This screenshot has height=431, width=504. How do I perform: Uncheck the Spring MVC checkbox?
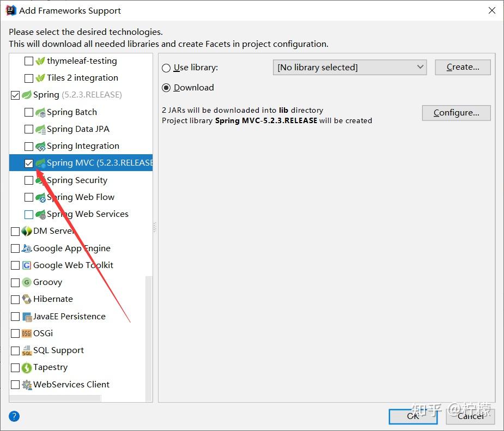pyautogui.click(x=29, y=163)
